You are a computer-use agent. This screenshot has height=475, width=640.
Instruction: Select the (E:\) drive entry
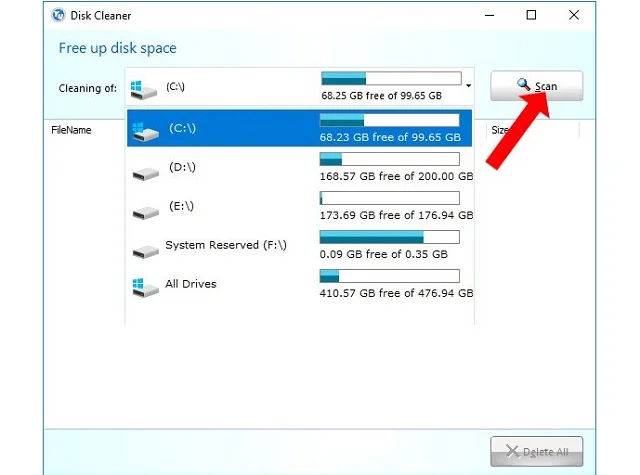[x=299, y=206]
